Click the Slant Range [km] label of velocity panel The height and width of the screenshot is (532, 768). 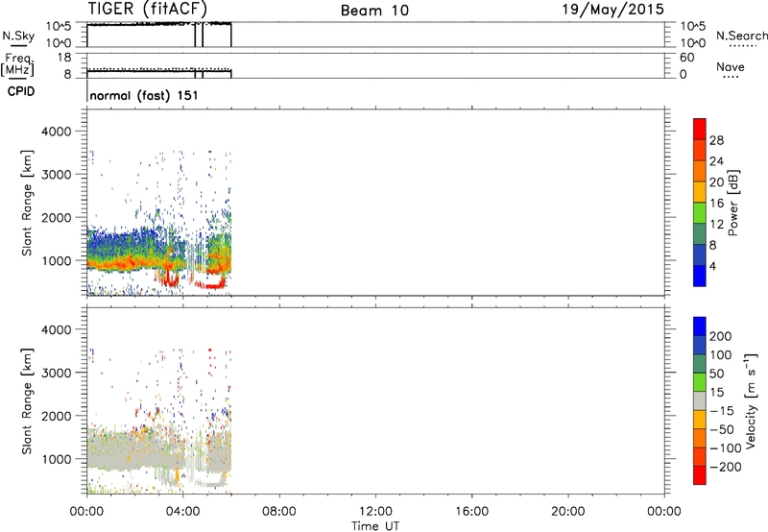[27, 400]
